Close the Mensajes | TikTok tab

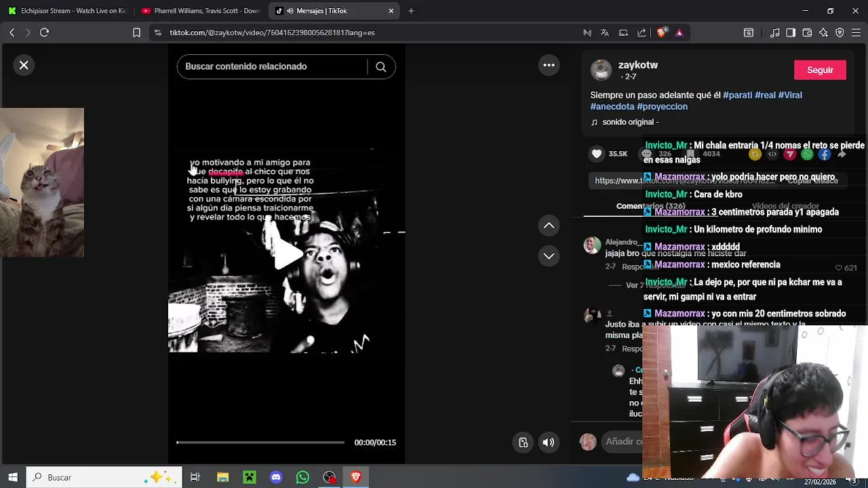pyautogui.click(x=391, y=11)
